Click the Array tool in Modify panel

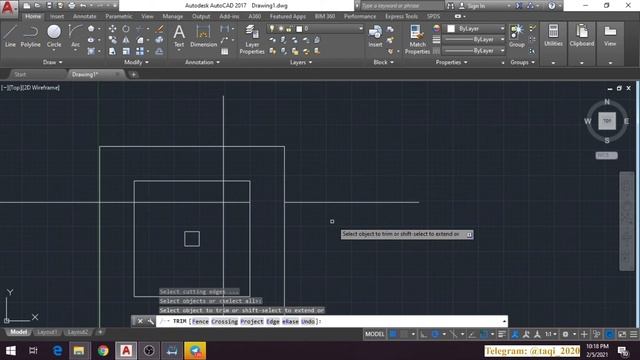(140, 51)
